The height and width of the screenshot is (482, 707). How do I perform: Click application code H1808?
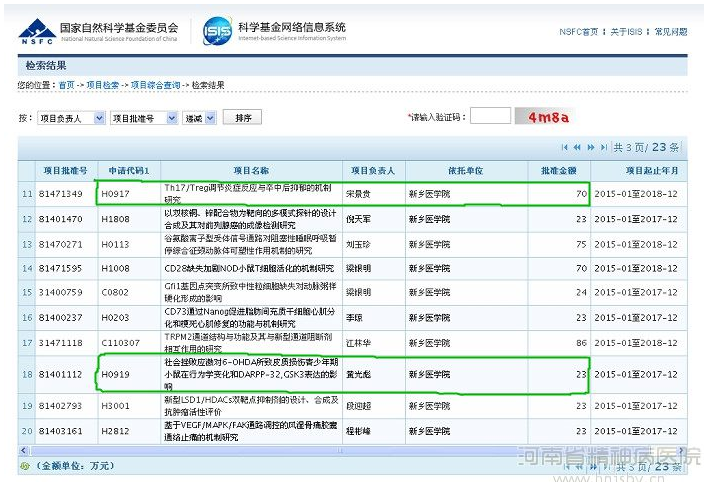pyautogui.click(x=115, y=219)
